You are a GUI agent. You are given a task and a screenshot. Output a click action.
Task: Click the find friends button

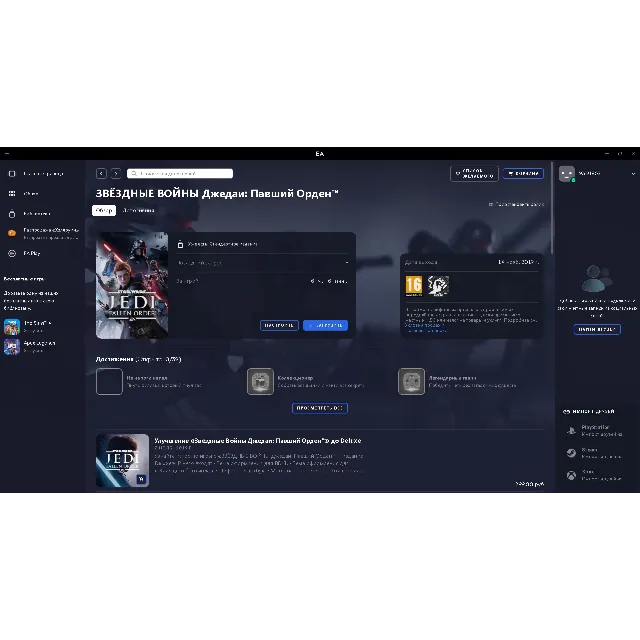(597, 329)
